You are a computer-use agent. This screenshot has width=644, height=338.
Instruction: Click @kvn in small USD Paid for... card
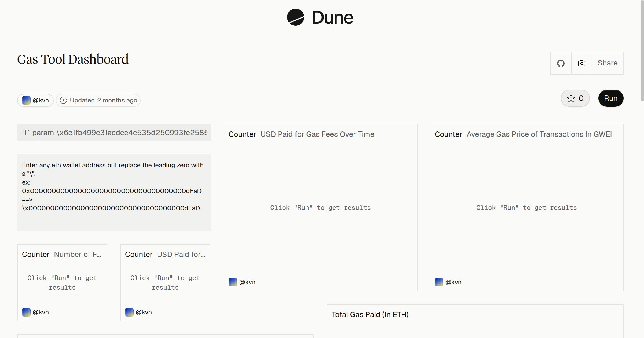[x=144, y=312]
